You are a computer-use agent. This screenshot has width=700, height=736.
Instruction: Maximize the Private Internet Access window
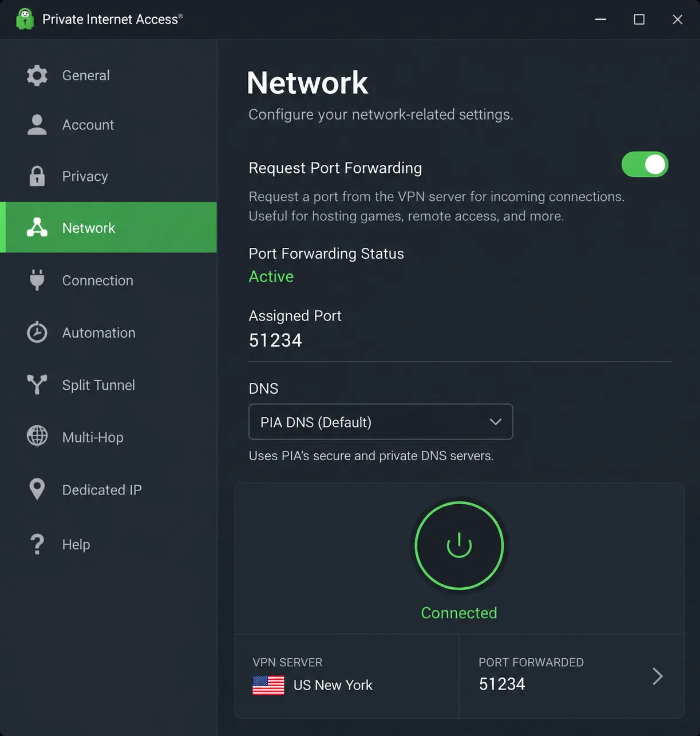pos(639,19)
